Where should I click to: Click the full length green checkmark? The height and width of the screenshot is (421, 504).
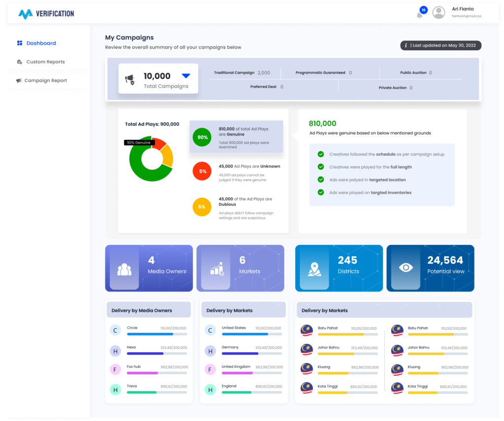pos(321,167)
